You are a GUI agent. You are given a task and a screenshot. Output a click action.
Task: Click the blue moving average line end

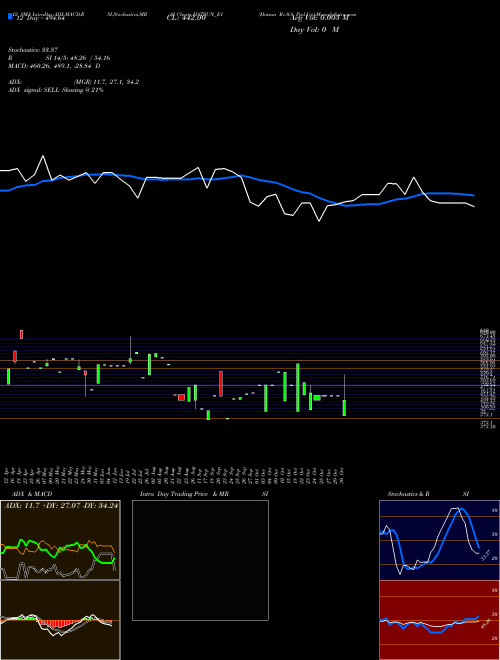(473, 195)
